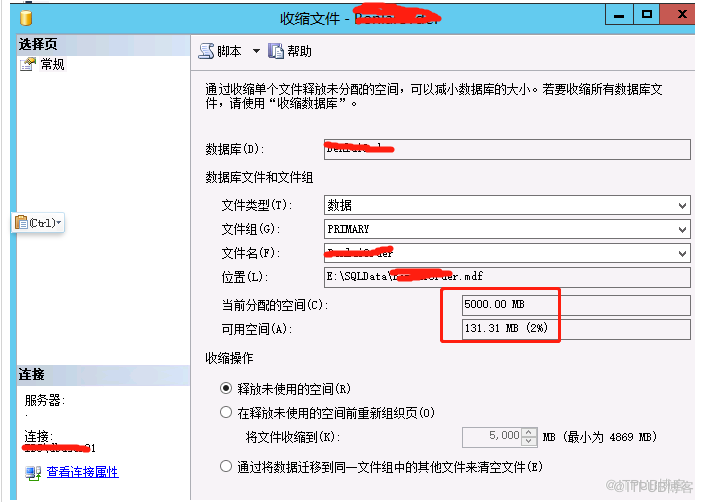Screen dimensions: 703x502
Task: Maximize the shrink file dialog
Action: (647, 15)
